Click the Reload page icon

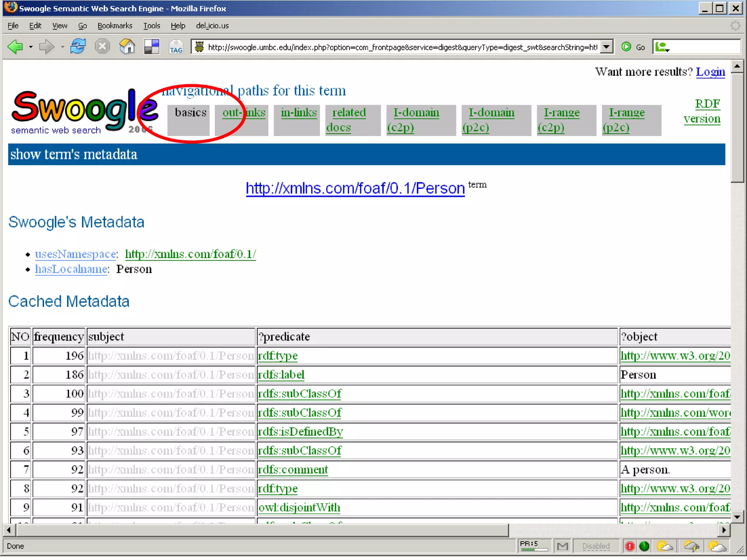[x=78, y=47]
